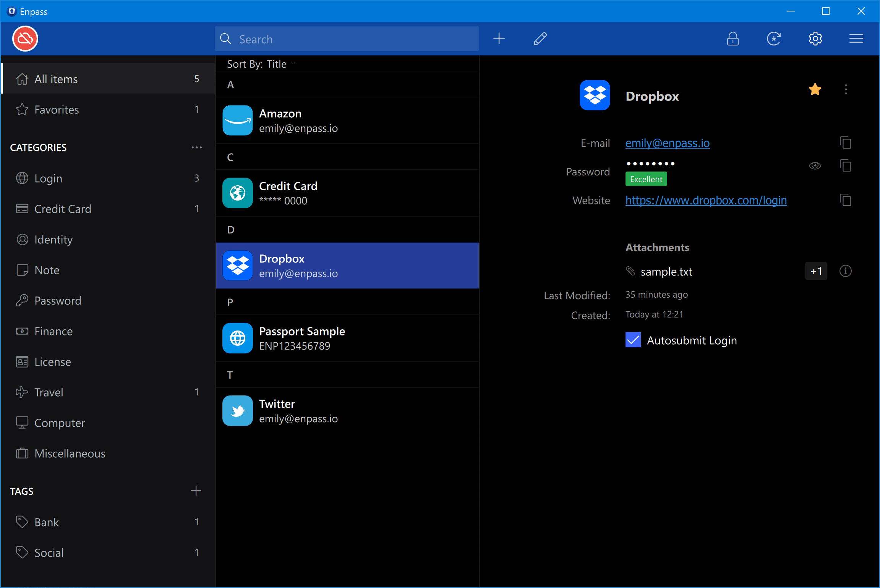This screenshot has height=588, width=880.
Task: Open settings gear icon
Action: tap(815, 39)
